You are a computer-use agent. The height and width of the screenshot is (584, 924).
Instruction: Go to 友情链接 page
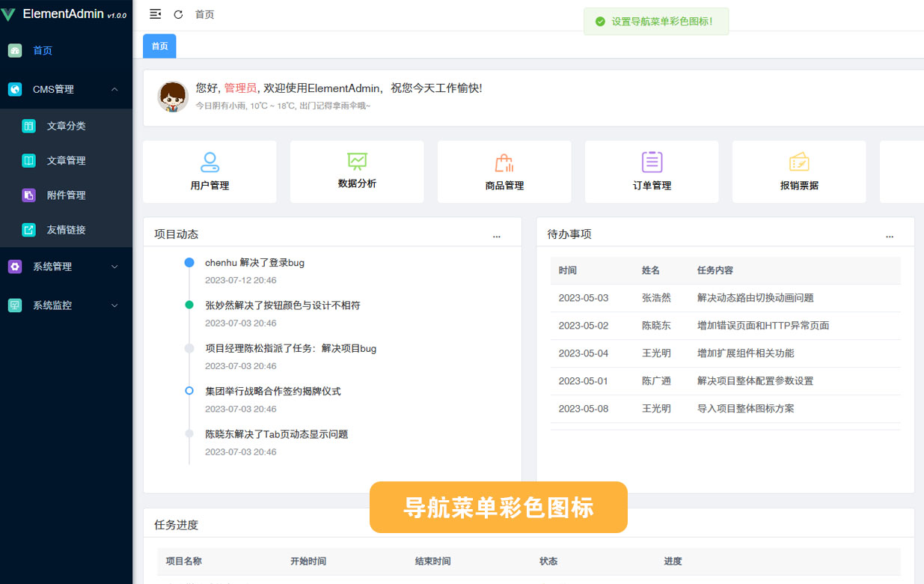coord(66,230)
